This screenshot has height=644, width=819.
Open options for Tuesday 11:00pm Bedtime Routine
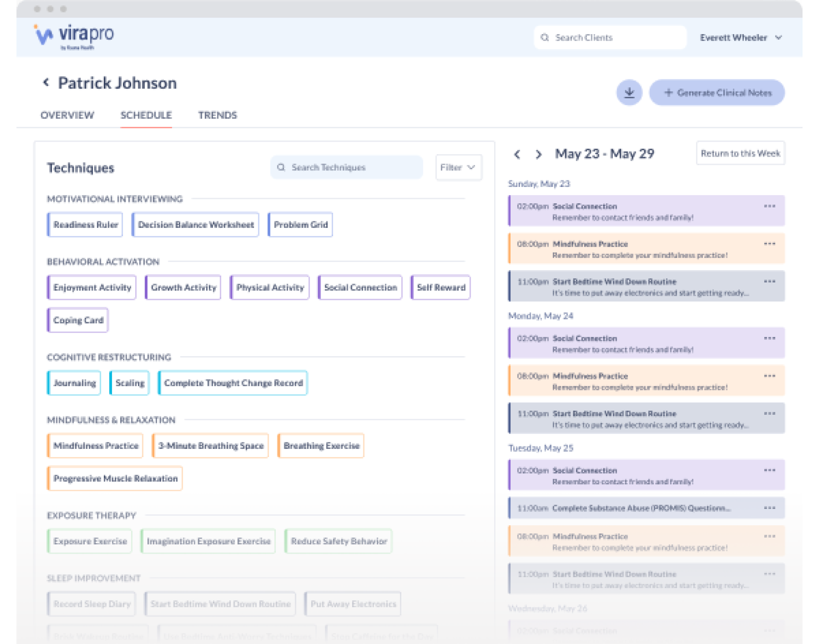769,574
